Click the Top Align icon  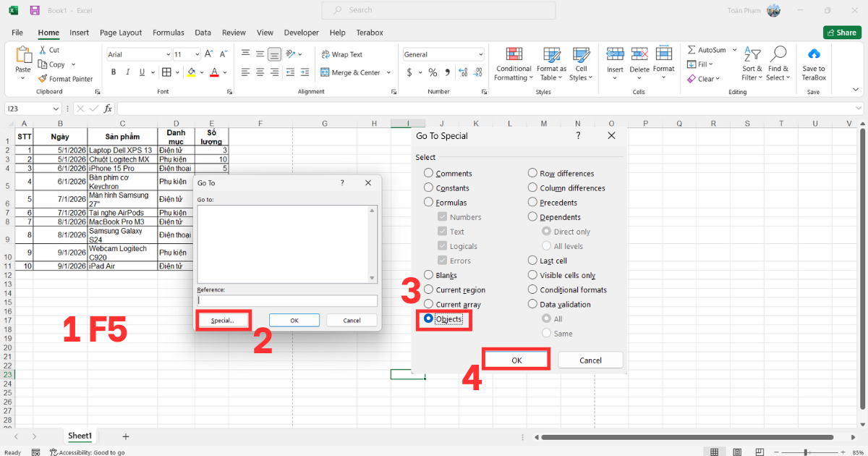click(x=245, y=54)
